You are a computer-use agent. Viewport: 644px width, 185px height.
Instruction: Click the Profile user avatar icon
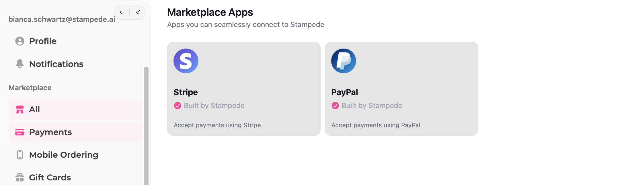pyautogui.click(x=20, y=41)
